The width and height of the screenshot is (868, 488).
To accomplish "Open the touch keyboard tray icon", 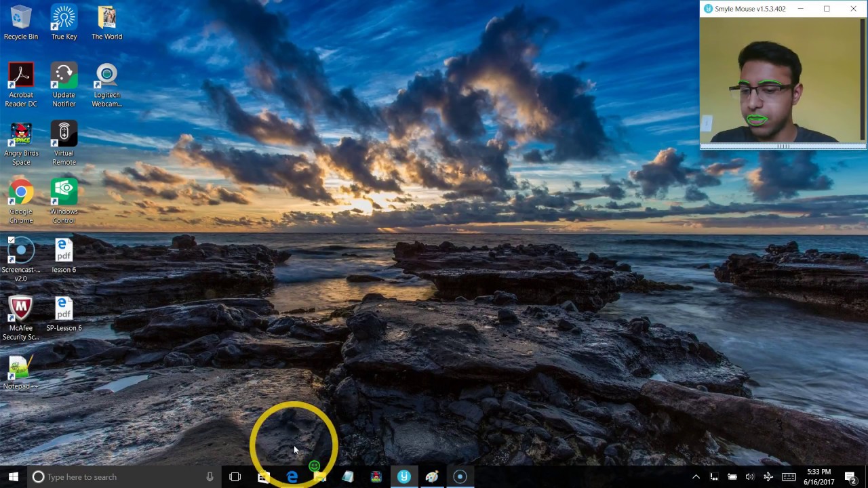I will [x=788, y=476].
